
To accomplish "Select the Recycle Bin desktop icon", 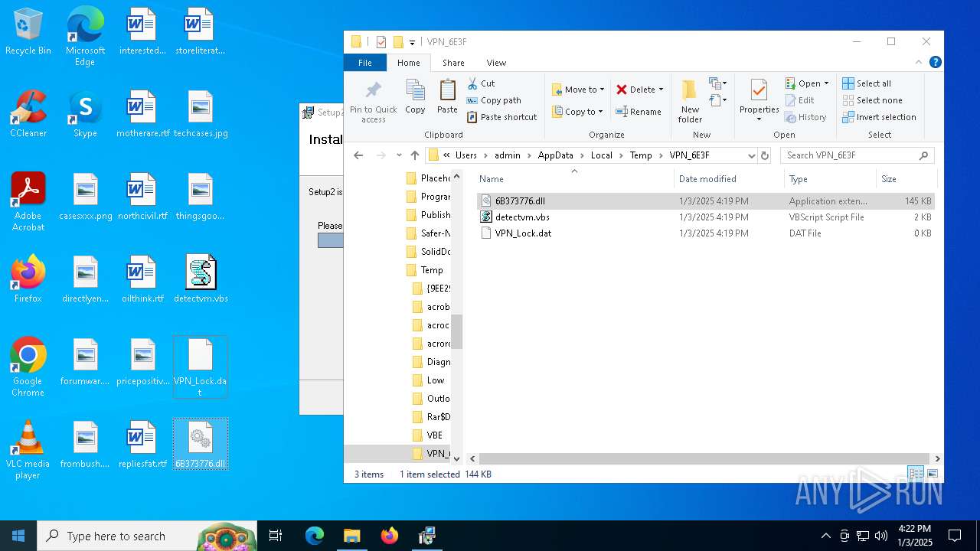I will 28,31.
